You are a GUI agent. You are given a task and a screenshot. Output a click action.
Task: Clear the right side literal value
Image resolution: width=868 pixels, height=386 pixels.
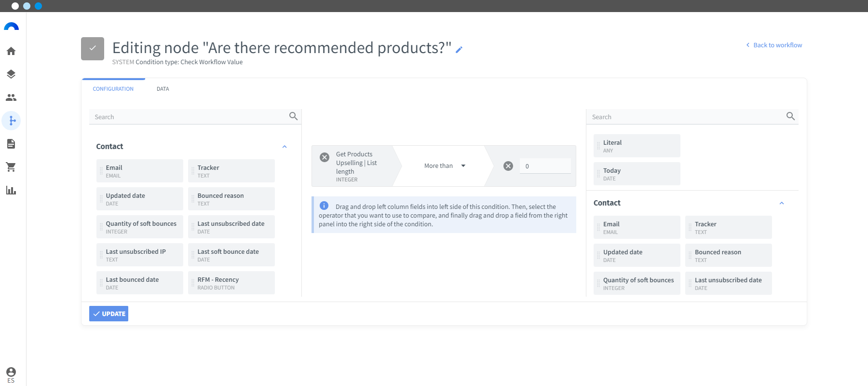coord(508,166)
